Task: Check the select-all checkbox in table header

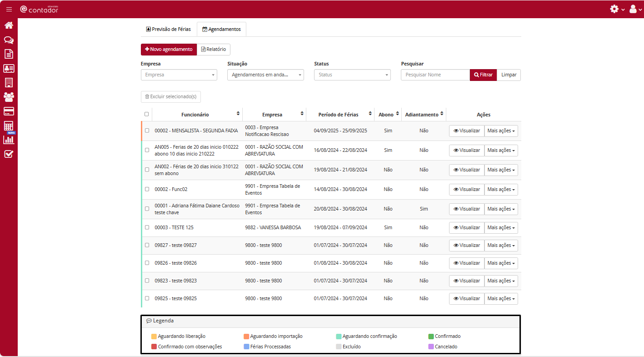Action: (x=146, y=114)
